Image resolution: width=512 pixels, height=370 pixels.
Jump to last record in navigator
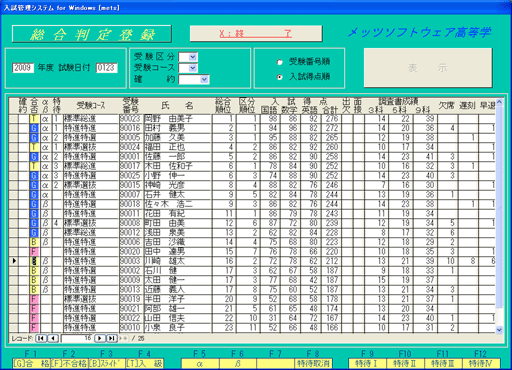pos(112,338)
